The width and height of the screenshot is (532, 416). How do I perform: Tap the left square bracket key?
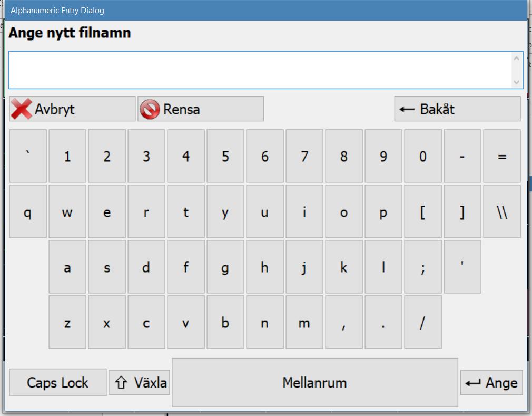point(423,211)
